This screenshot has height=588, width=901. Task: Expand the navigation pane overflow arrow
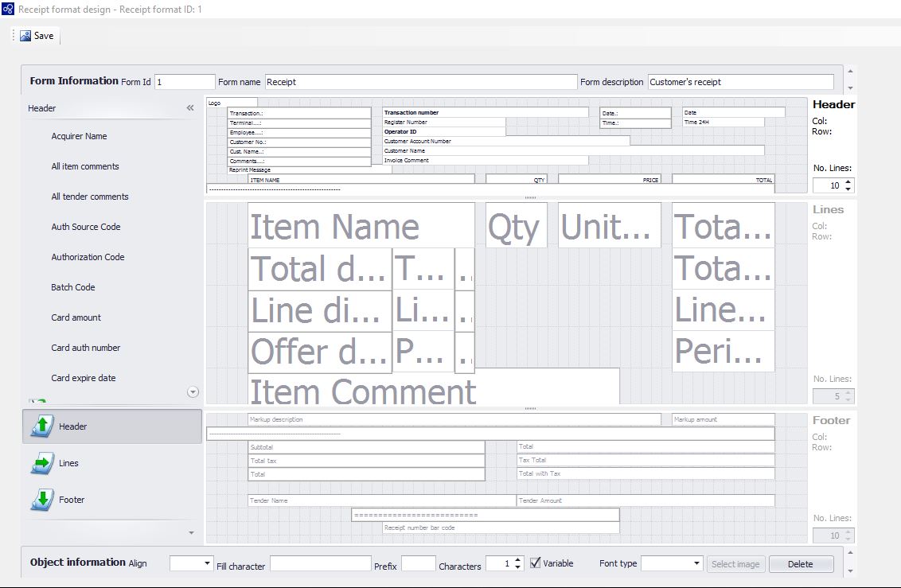click(x=191, y=532)
